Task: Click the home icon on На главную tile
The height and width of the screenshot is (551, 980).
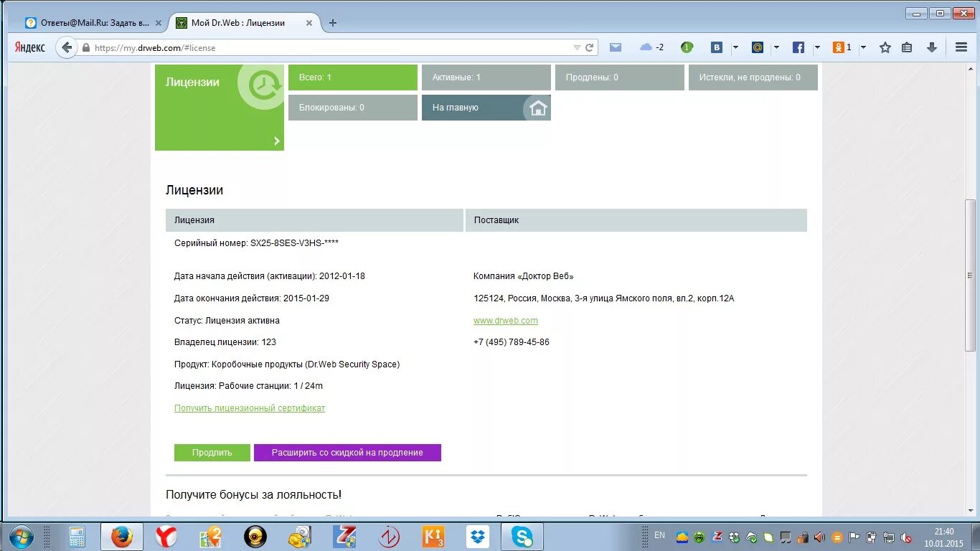Action: (538, 108)
